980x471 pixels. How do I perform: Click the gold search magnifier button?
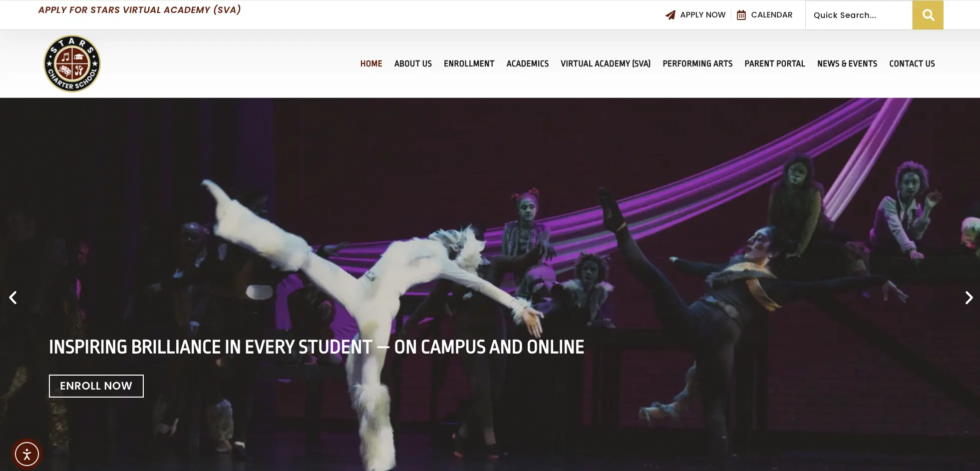pyautogui.click(x=928, y=15)
